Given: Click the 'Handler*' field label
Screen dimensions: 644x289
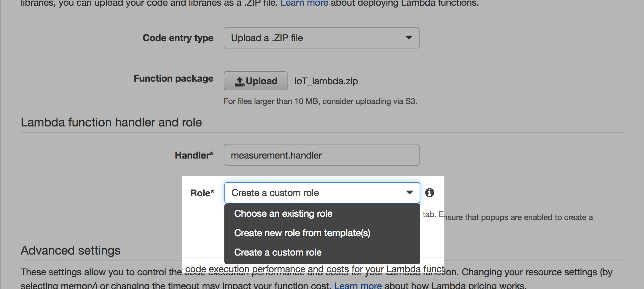Looking at the screenshot, I should (194, 155).
